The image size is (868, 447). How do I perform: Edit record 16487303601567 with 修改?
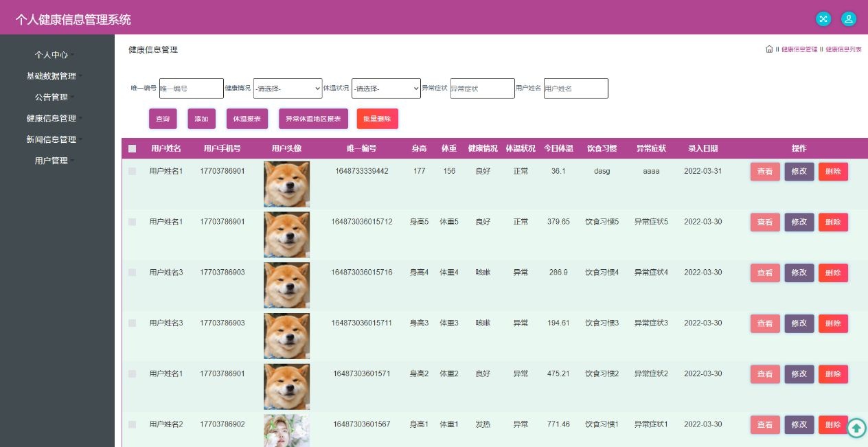(x=799, y=425)
